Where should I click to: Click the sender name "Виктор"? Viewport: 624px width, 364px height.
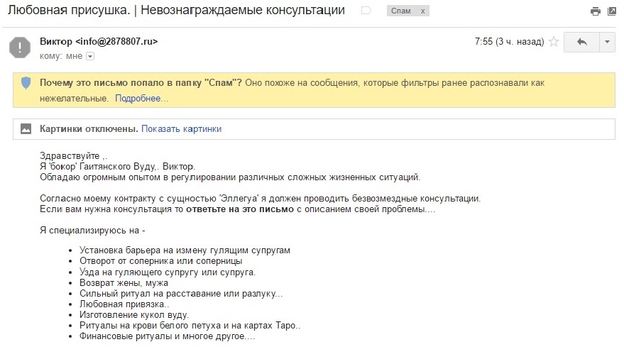56,42
